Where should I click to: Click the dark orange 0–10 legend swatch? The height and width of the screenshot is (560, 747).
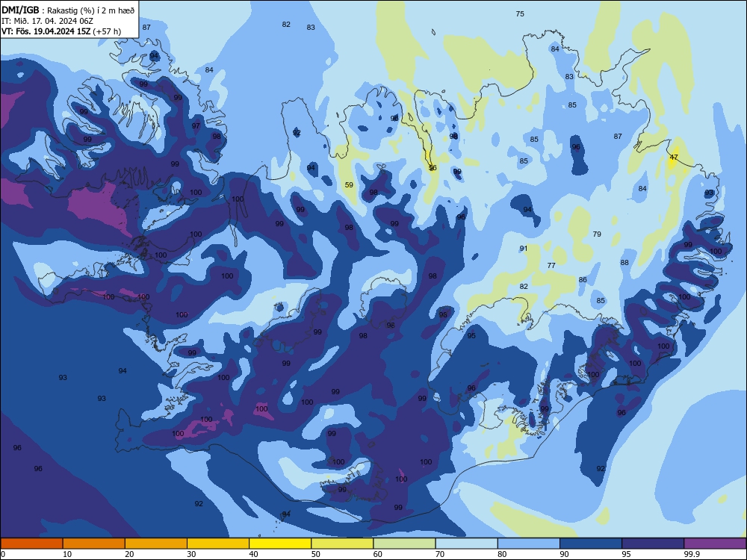(31, 544)
